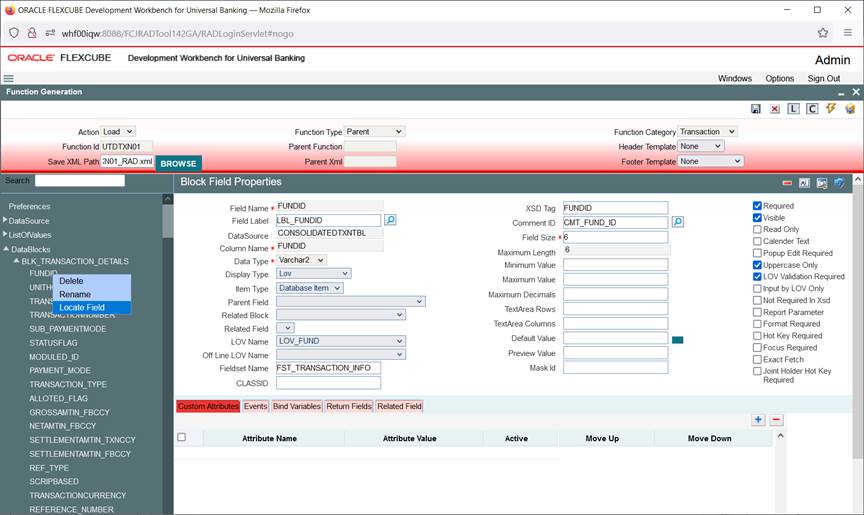Toggle the LOV Validation Required checkbox
The width and height of the screenshot is (864, 515).
[757, 277]
